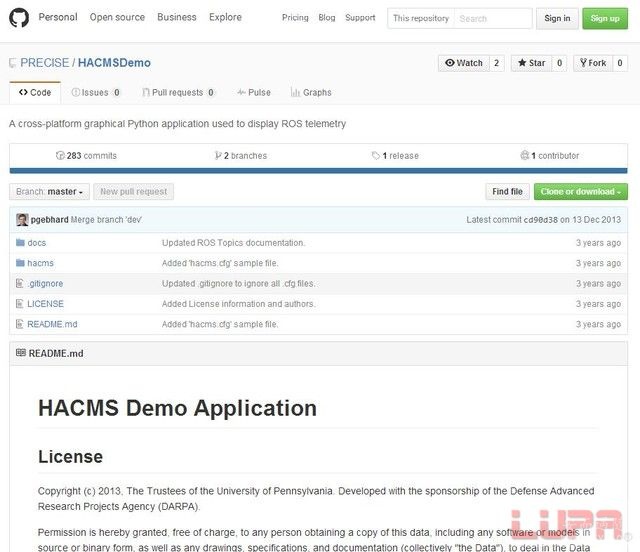Screen dimensions: 640x552
Task: Open the Personal menu item
Action: click(58, 17)
